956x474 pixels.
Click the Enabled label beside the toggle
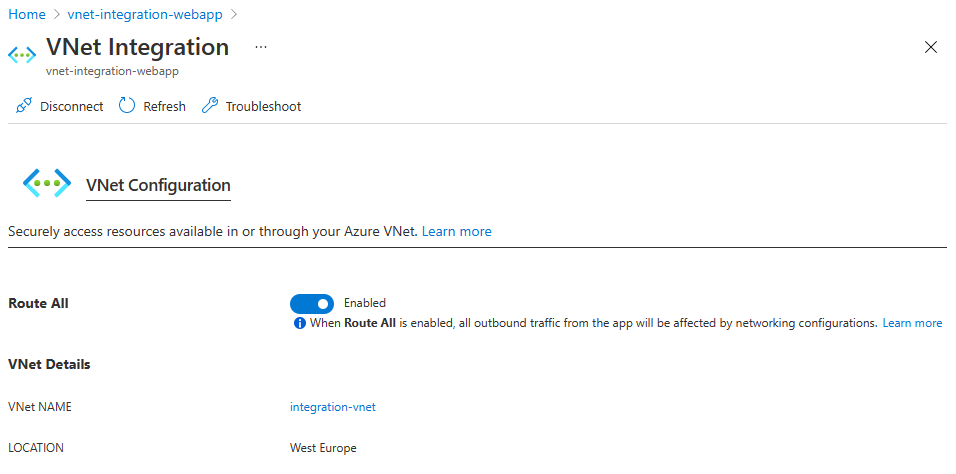click(x=364, y=303)
